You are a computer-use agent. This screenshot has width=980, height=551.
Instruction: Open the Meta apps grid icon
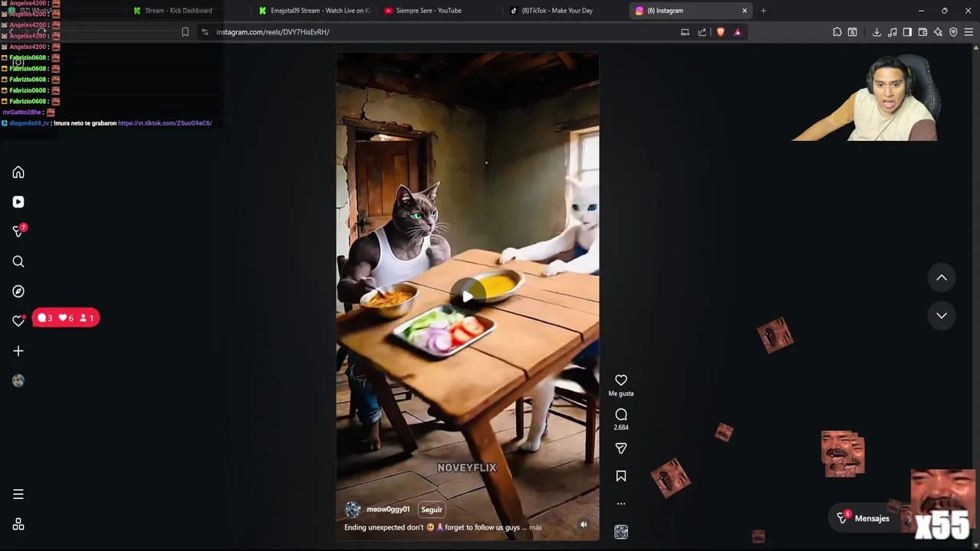18,524
